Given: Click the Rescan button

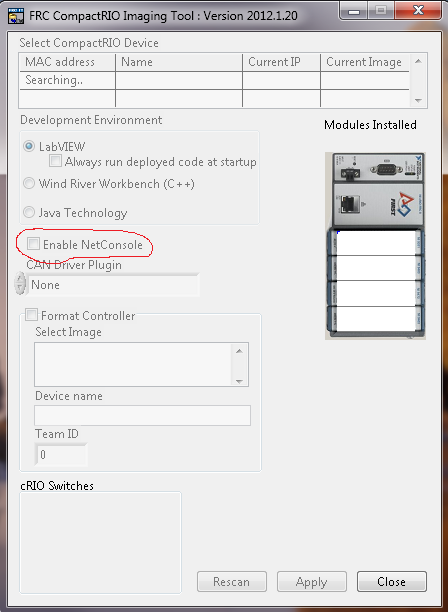Looking at the screenshot, I should click(x=232, y=582).
